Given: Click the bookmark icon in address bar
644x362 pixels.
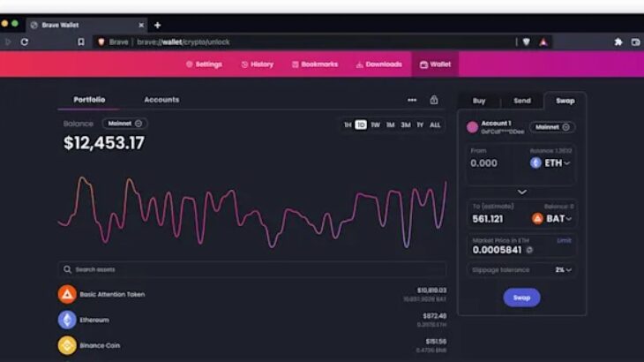Looking at the screenshot, I should tap(81, 41).
